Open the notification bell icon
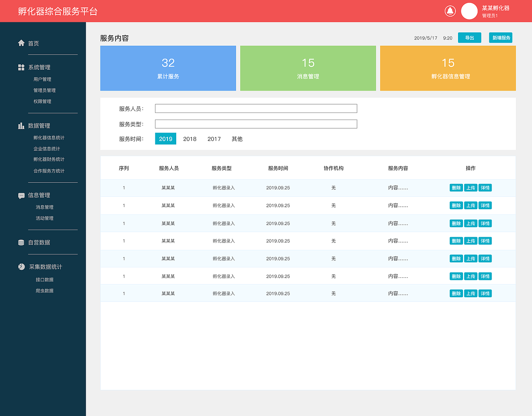 (x=450, y=11)
